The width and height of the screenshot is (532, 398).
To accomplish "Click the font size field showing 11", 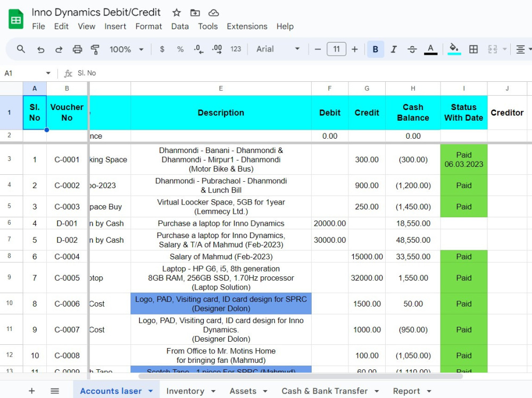I will tap(336, 49).
